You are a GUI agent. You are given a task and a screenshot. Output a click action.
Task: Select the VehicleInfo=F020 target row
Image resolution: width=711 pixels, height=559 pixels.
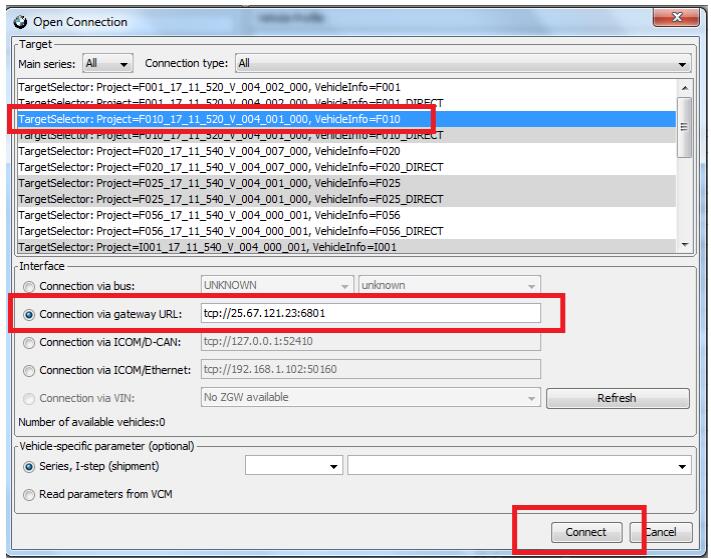point(346,151)
